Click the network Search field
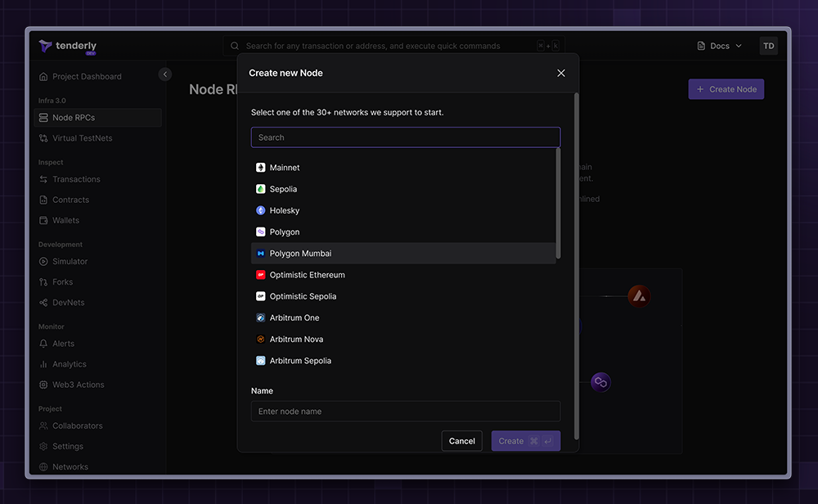Viewport: 818px width, 504px height. (x=406, y=137)
